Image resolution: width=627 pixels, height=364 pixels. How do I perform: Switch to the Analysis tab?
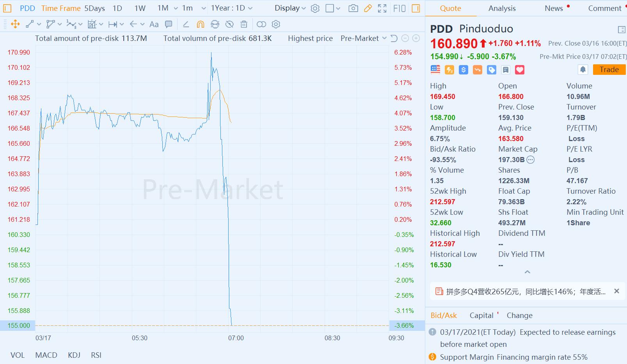click(502, 8)
